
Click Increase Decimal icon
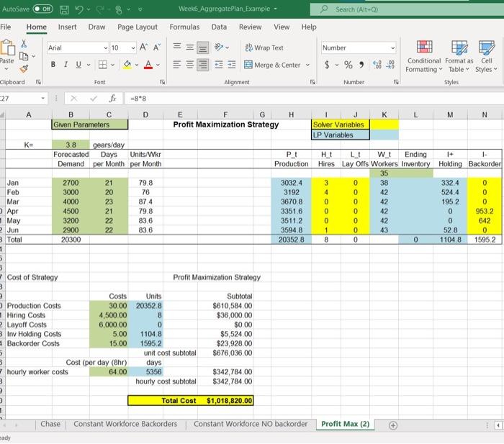377,65
